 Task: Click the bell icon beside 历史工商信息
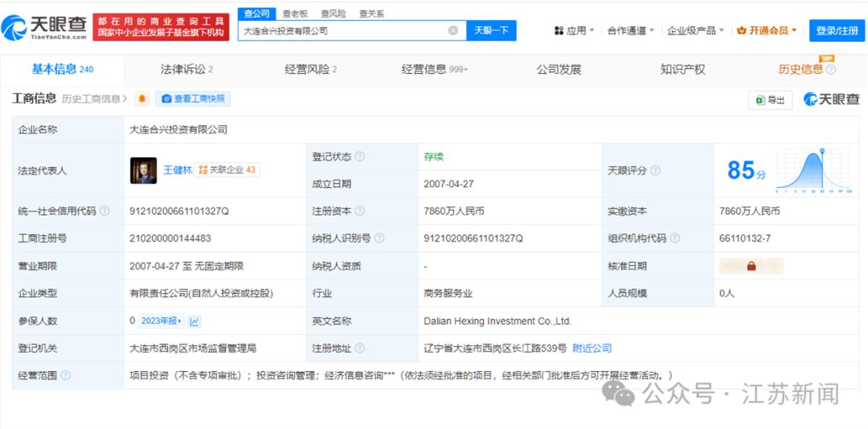[x=142, y=98]
